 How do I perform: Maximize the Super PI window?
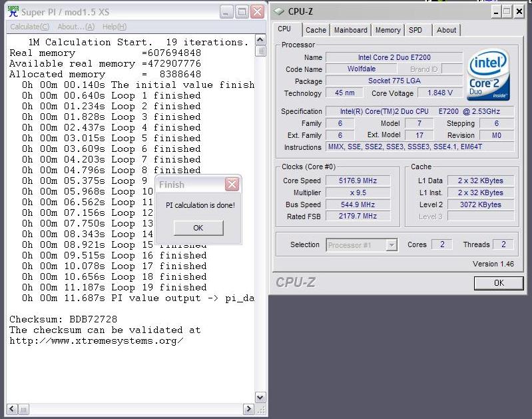(x=242, y=12)
